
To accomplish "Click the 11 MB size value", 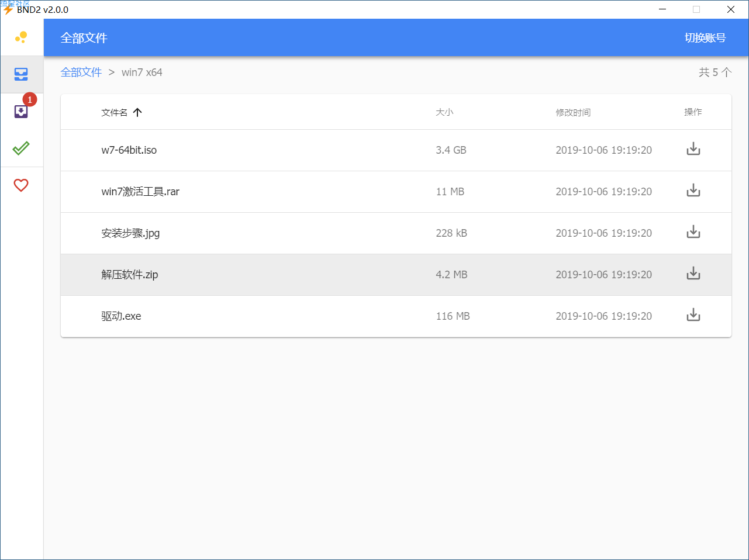I will click(450, 192).
